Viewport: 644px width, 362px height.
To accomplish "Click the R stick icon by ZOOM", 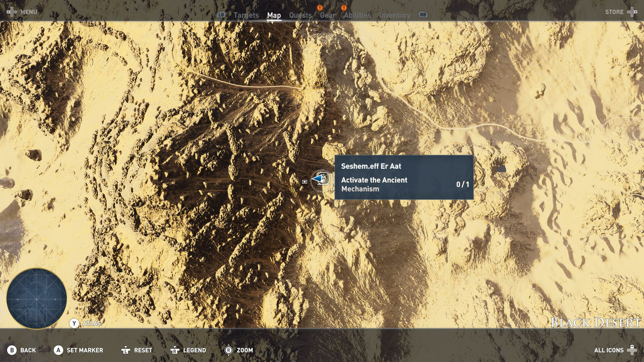I will coord(228,350).
